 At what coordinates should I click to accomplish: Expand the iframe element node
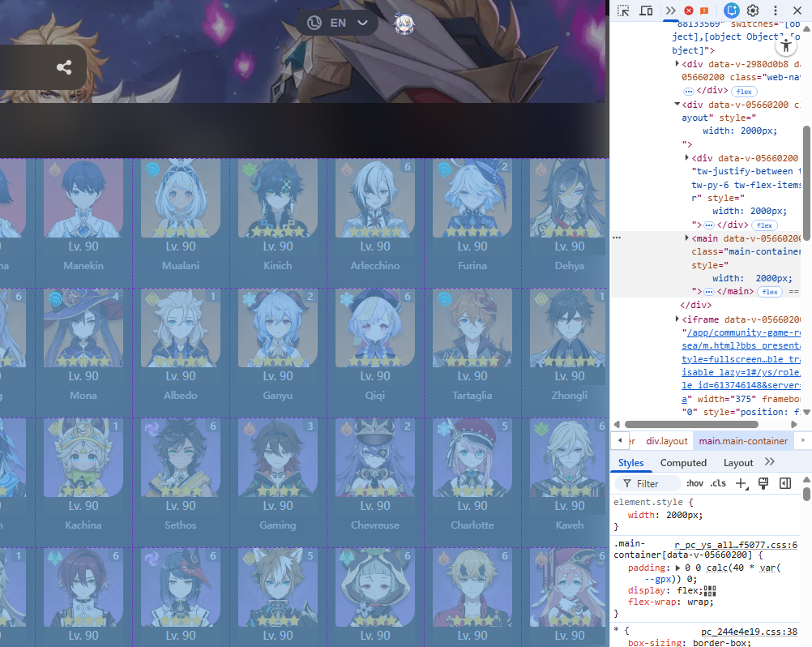[677, 319]
